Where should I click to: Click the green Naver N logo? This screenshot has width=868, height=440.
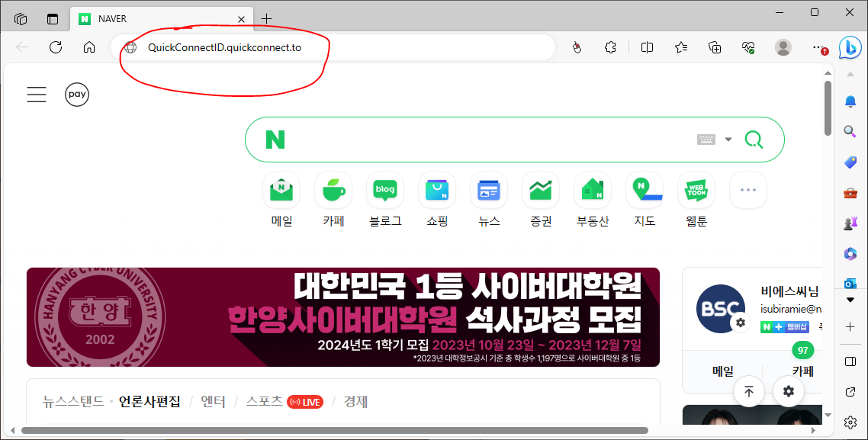coord(275,140)
